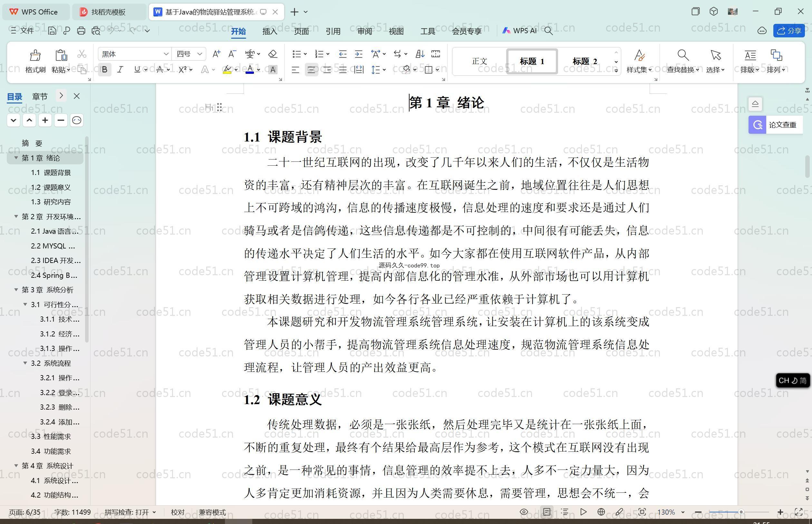
Task: Start slideshow play icon in status bar
Action: [x=584, y=512]
